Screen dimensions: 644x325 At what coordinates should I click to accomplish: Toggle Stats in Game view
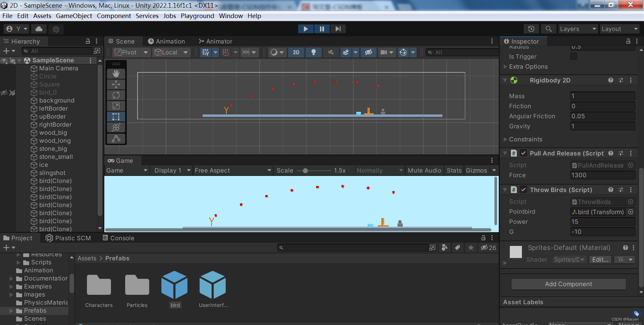coord(454,170)
